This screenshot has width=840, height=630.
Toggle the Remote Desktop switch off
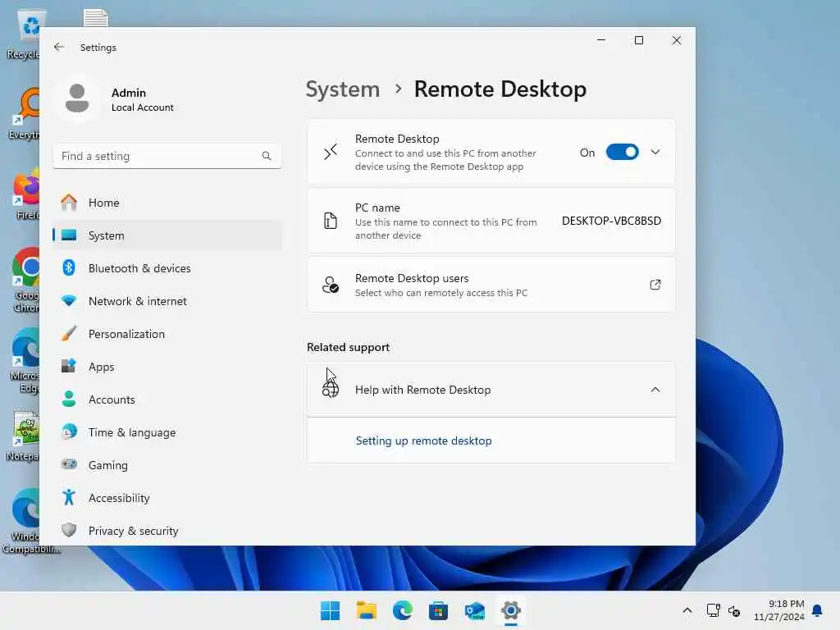point(622,153)
